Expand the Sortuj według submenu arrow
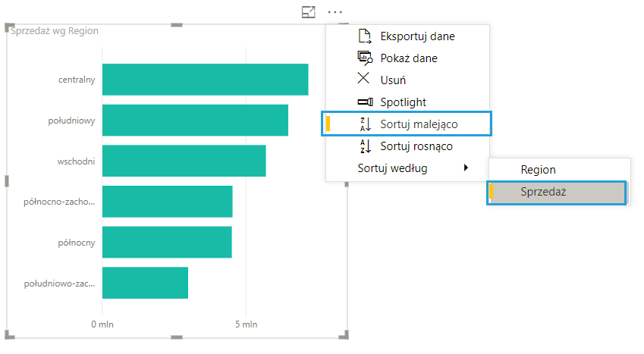644x354 pixels. coord(466,168)
